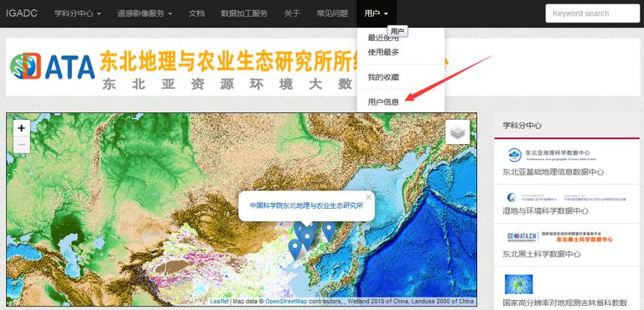Focus the Keyword search input field
This screenshot has width=644, height=310.
pyautogui.click(x=592, y=13)
